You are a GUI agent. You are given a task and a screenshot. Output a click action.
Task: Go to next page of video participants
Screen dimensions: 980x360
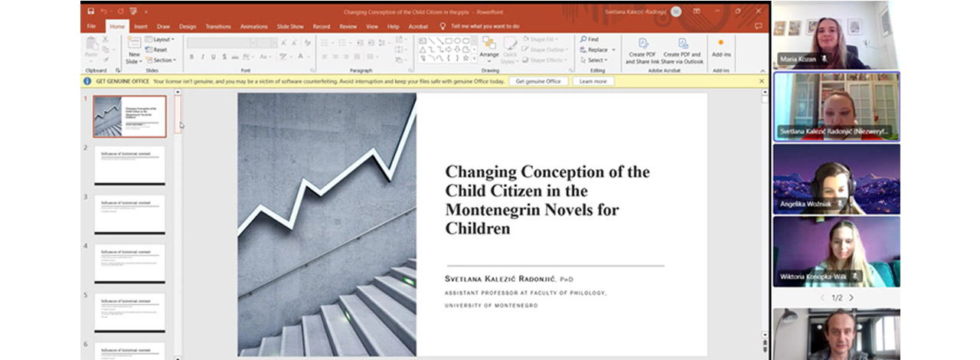point(851,298)
